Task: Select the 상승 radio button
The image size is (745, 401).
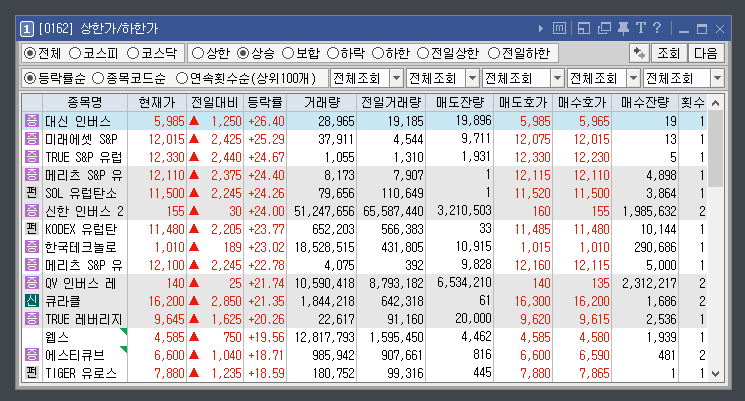Action: 243,53
